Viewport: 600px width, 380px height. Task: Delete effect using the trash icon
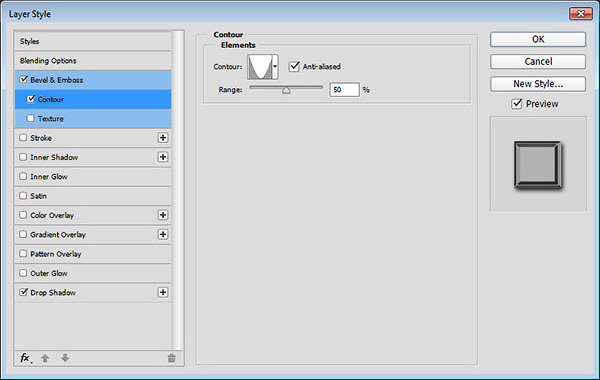(171, 358)
